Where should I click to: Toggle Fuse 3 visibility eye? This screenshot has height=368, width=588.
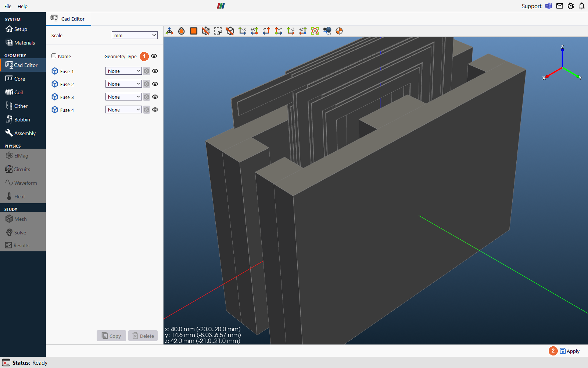click(x=155, y=97)
